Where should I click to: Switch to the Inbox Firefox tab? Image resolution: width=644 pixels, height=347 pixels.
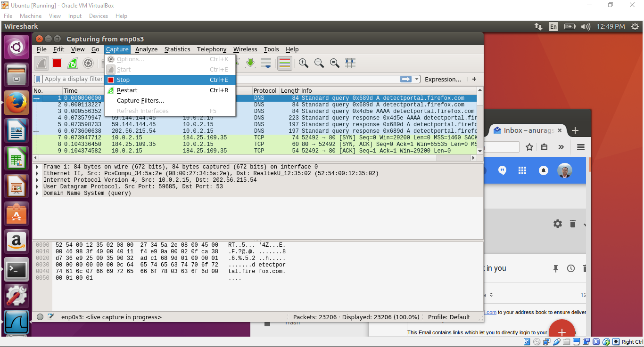point(528,130)
